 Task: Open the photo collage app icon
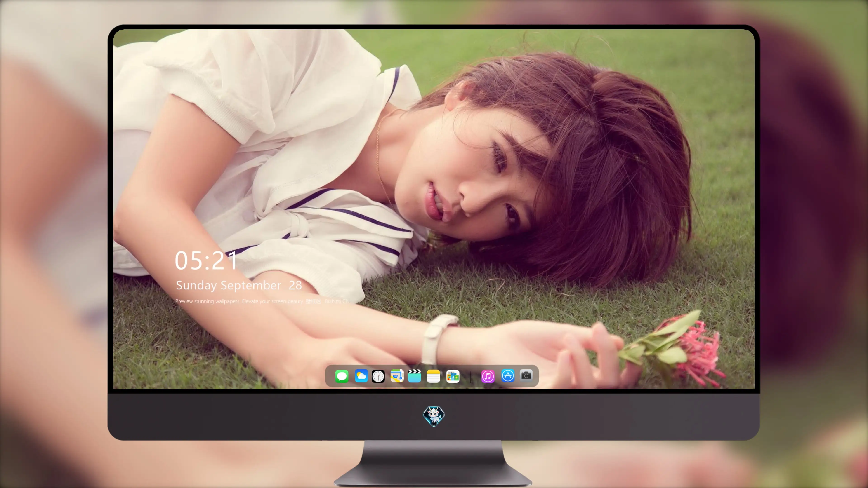click(453, 376)
